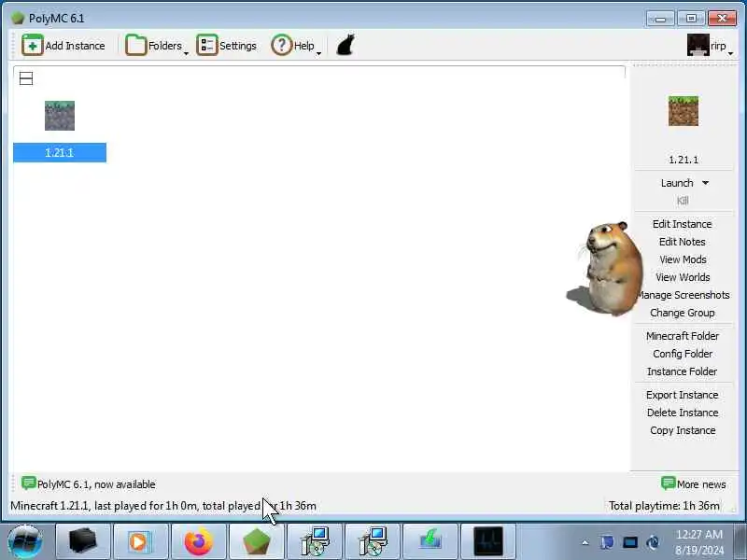
Task: Click the grass block icon in side panel
Action: (x=684, y=111)
